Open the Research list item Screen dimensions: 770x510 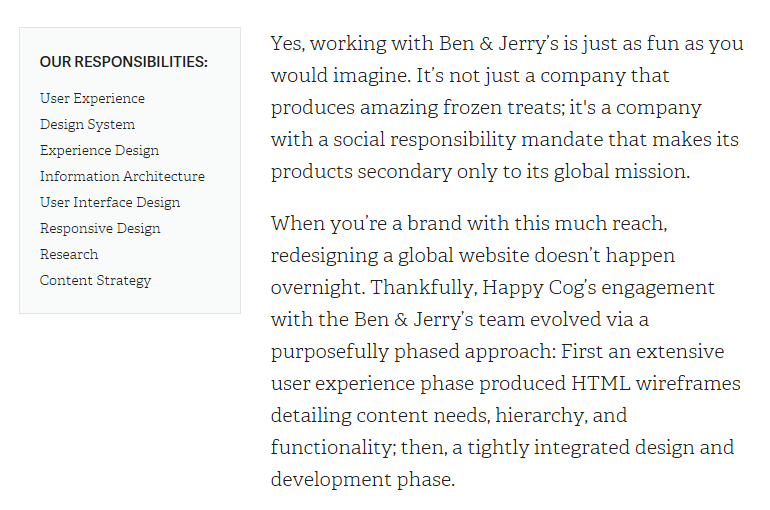click(x=69, y=254)
